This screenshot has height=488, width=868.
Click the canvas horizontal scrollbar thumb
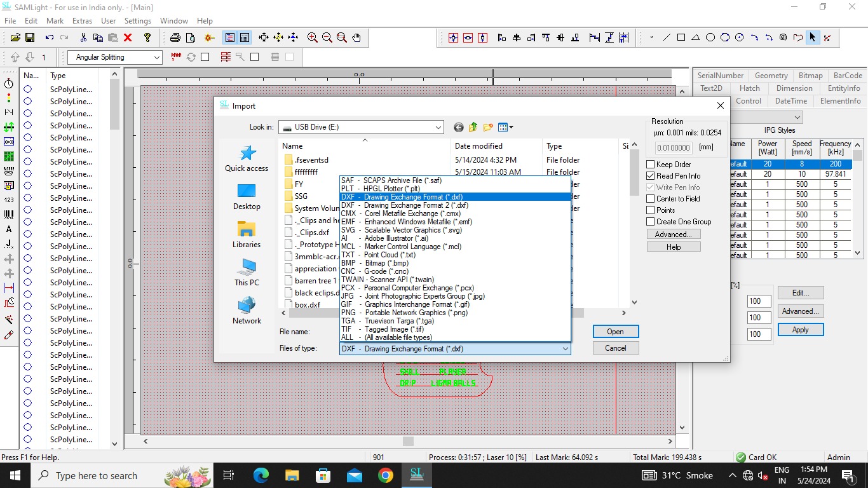409,441
